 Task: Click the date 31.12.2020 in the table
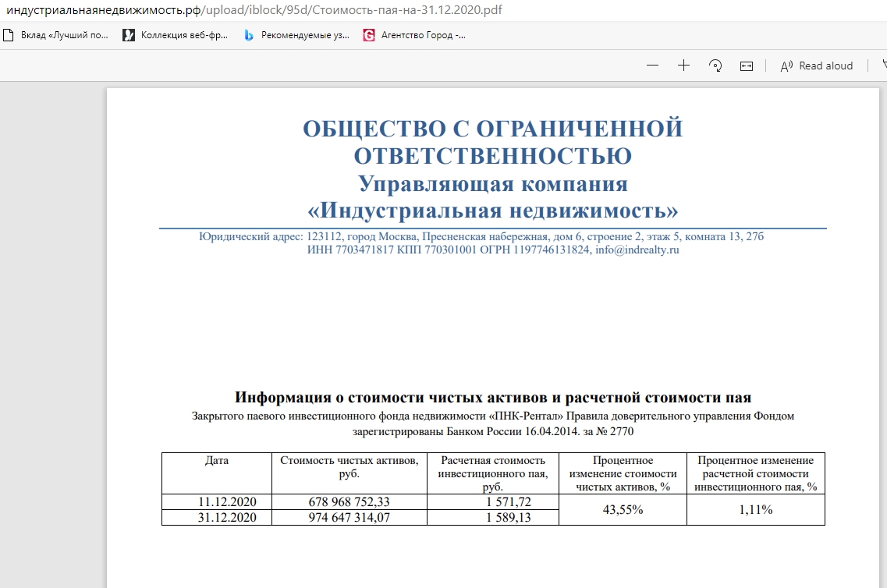[x=217, y=517]
